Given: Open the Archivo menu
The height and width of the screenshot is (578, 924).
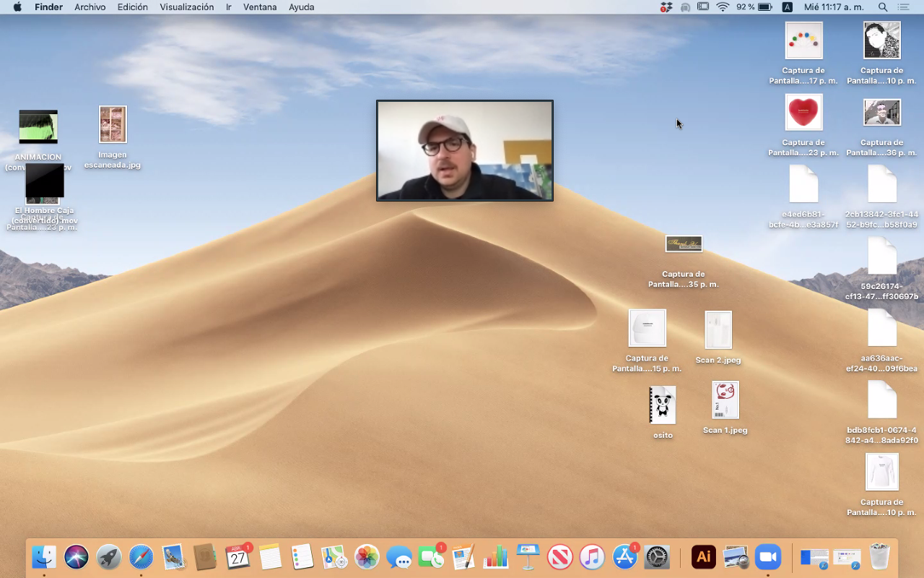Looking at the screenshot, I should 90,7.
